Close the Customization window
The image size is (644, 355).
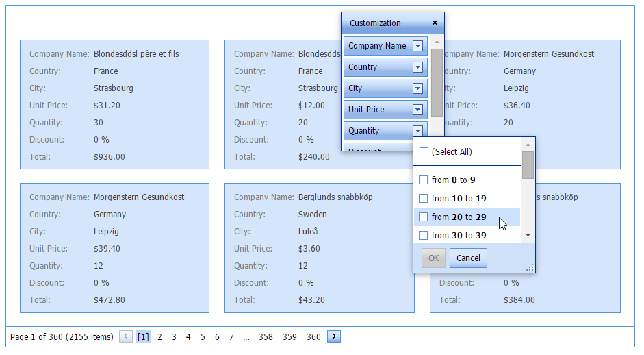[435, 23]
